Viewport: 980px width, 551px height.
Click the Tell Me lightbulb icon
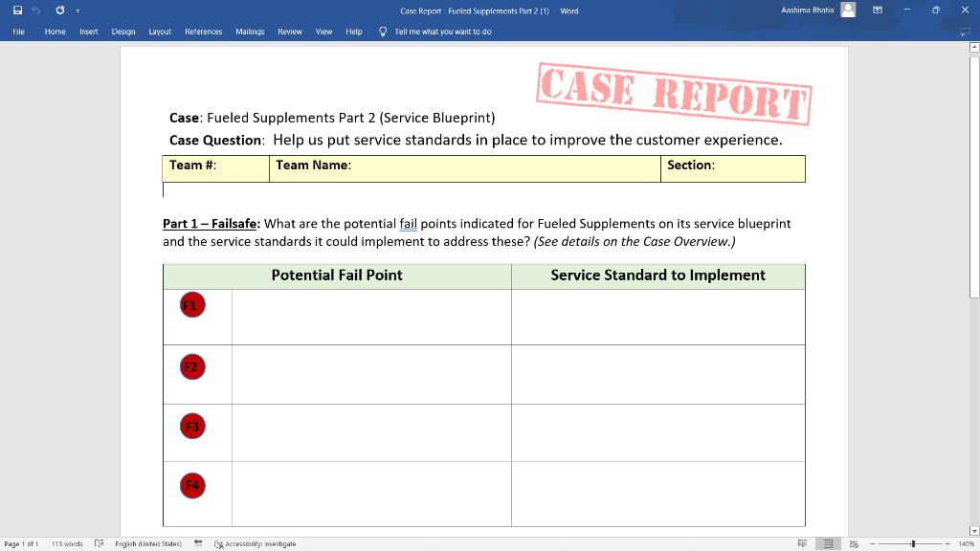382,31
